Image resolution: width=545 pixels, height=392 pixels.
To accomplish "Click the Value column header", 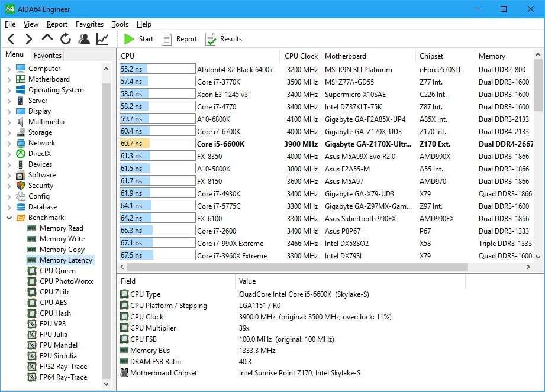I will (x=350, y=281).
